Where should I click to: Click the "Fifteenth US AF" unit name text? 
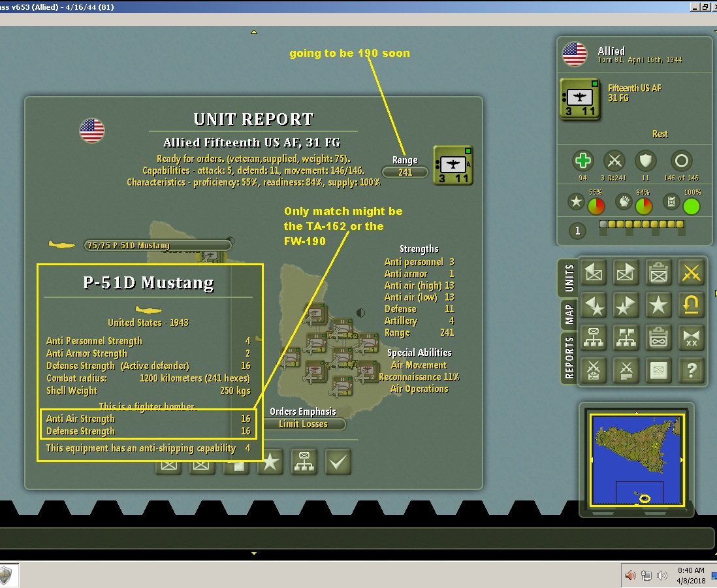coord(634,88)
